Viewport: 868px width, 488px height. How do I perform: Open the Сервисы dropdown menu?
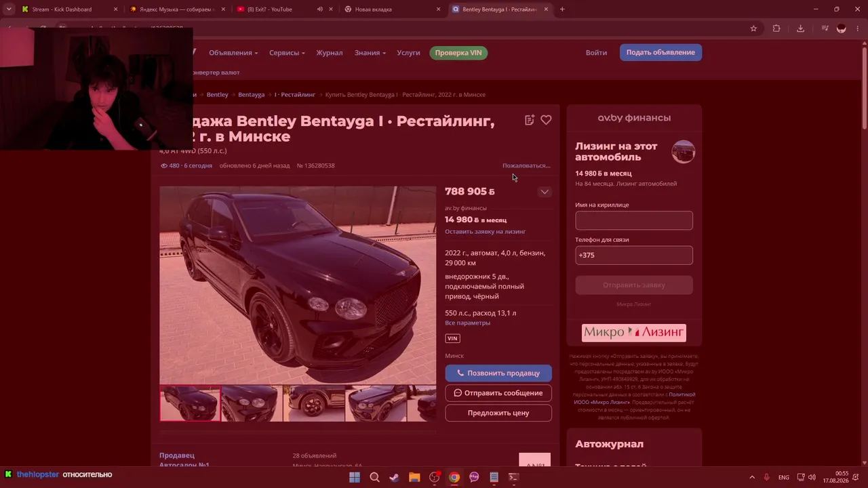point(287,53)
